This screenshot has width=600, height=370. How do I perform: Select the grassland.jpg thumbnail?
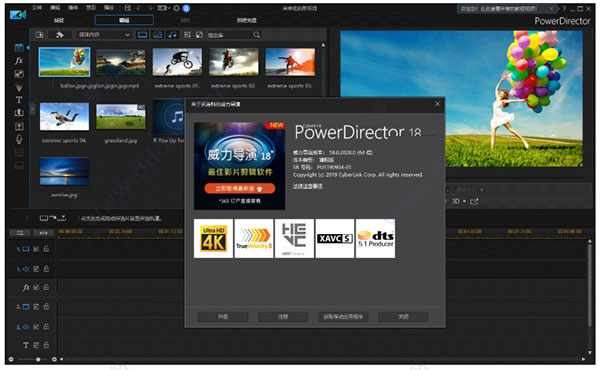click(121, 117)
